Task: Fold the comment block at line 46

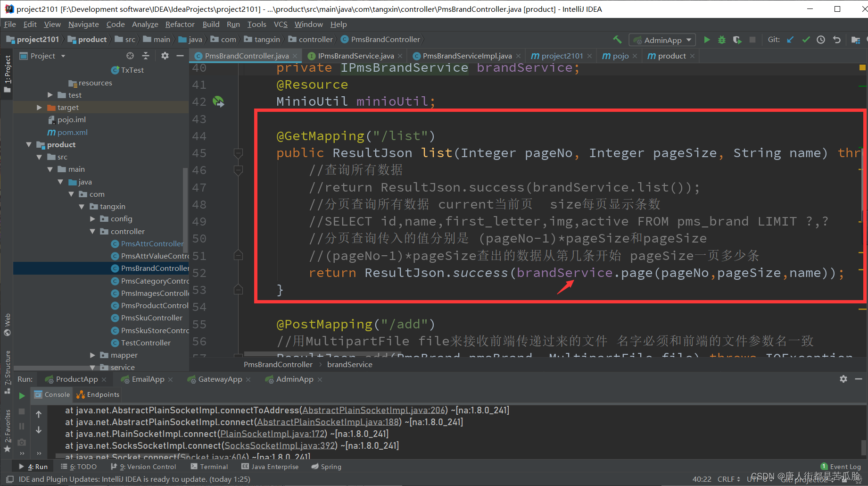Action: [x=238, y=170]
